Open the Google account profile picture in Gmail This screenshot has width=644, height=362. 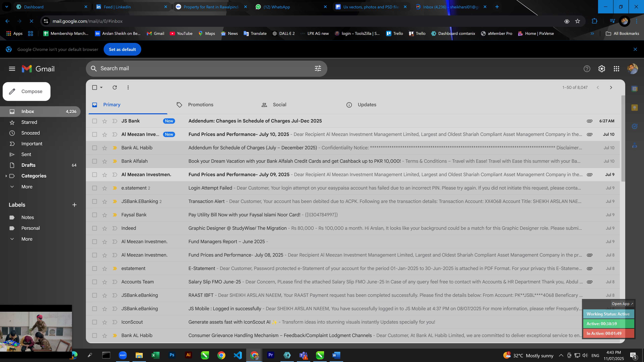[x=632, y=69]
